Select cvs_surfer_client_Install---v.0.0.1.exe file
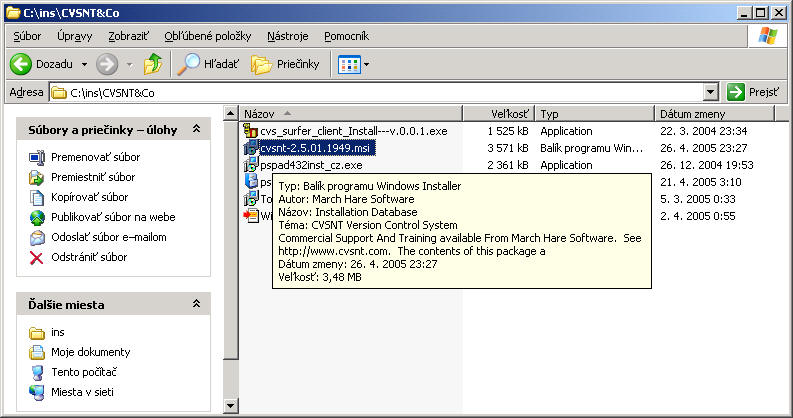 [x=354, y=131]
